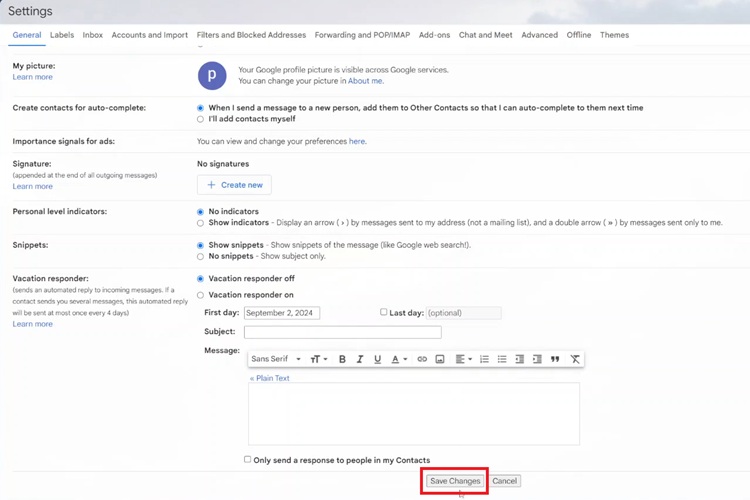This screenshot has width=750, height=500.
Task: Switch to the Labels tab
Action: click(x=62, y=35)
